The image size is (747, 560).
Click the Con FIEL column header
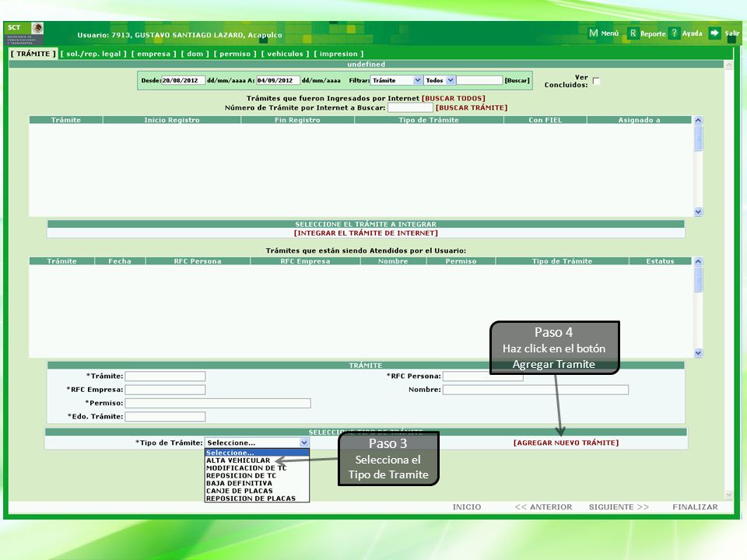point(545,120)
